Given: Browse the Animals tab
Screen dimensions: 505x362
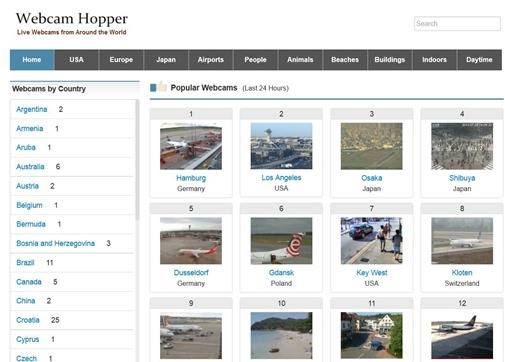Looking at the screenshot, I should [x=300, y=60].
